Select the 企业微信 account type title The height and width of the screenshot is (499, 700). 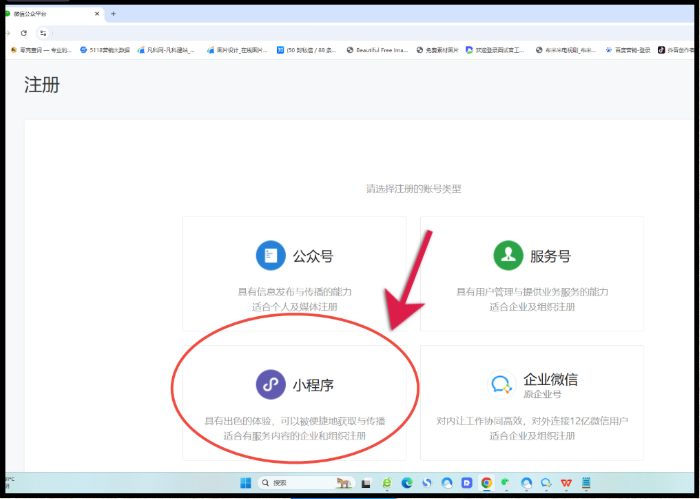[550, 380]
